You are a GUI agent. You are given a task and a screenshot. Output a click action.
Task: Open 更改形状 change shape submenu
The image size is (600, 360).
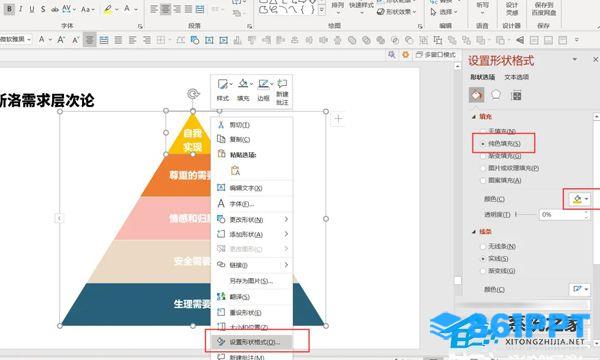tap(252, 220)
